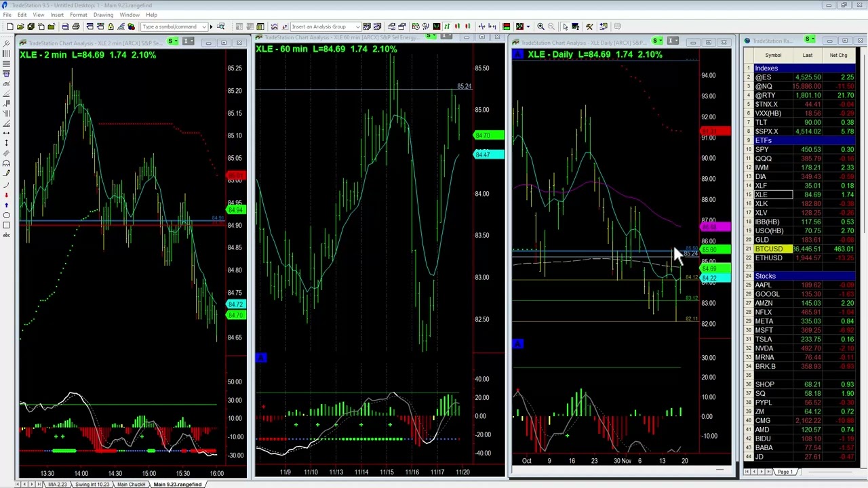
Task: Select the vertical double arrow tool
Action: 6,142
